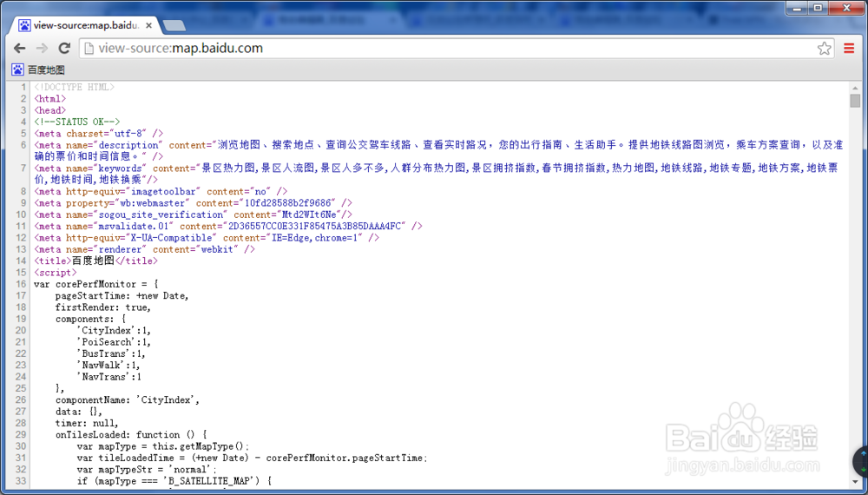Click the pageStartTime: +new Date line

122,295
